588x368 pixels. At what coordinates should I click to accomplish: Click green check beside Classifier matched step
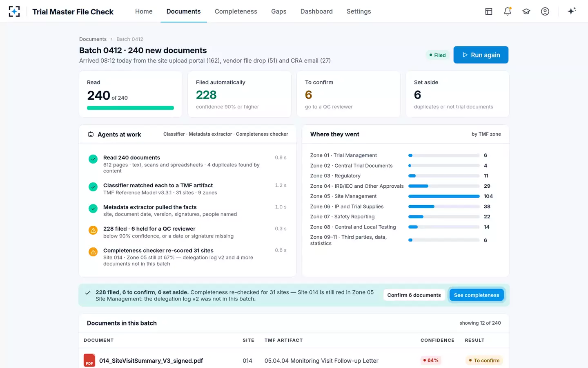click(93, 187)
